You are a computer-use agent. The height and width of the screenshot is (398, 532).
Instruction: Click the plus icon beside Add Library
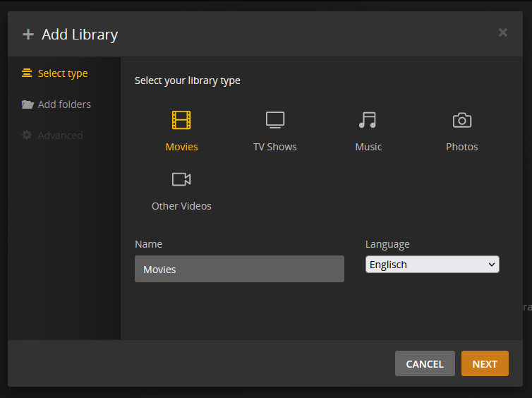[x=28, y=35]
